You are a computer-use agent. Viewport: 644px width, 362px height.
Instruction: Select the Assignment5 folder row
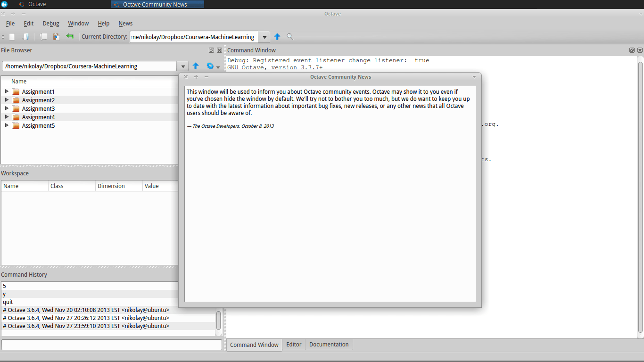[90, 125]
